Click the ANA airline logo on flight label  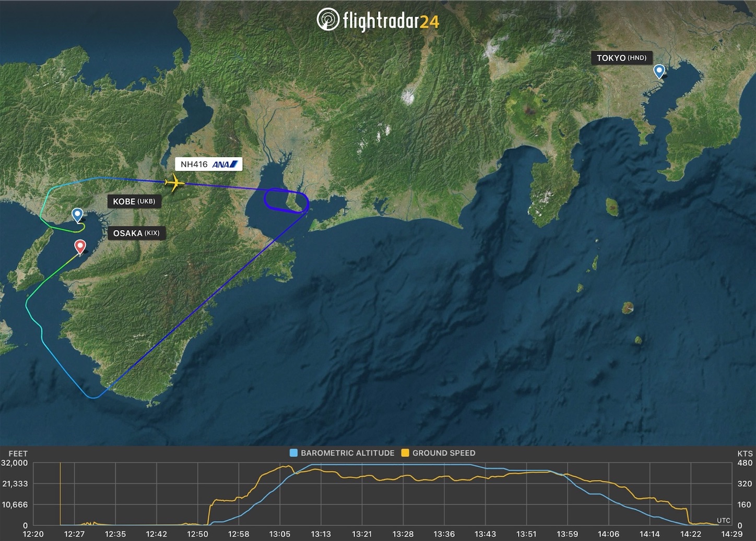coord(225,164)
